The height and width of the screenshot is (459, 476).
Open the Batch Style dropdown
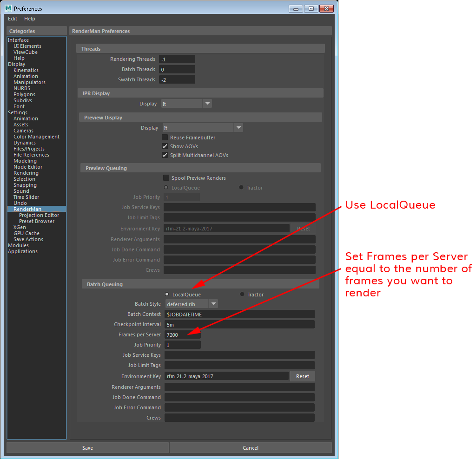(x=192, y=304)
